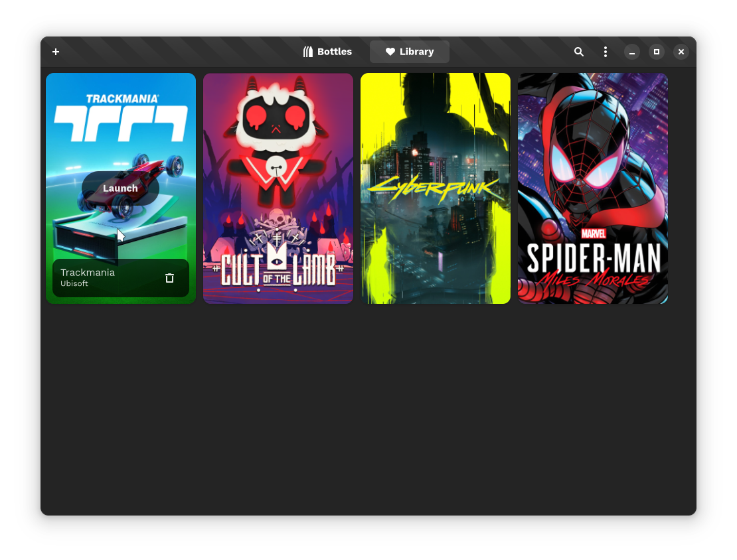Image resolution: width=737 pixels, height=560 pixels.
Task: Switch to the Bottles tab
Action: click(327, 52)
